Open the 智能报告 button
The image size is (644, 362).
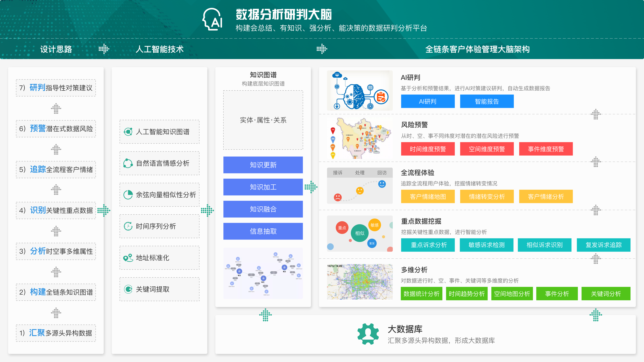point(487,101)
